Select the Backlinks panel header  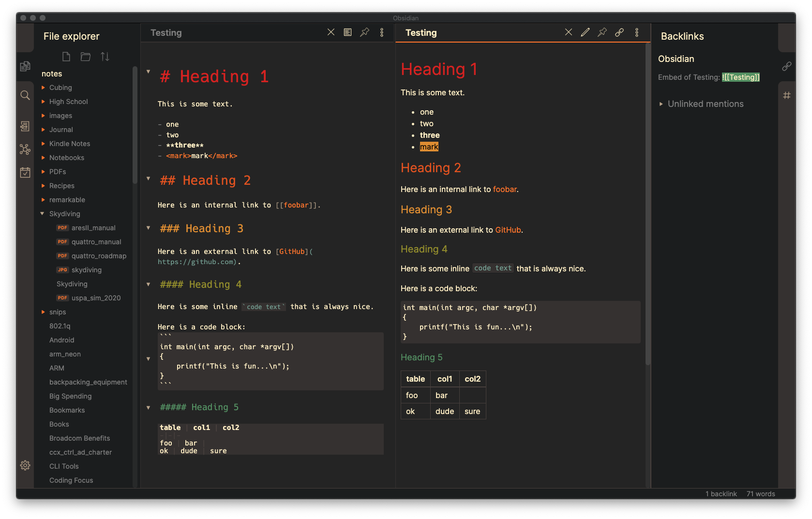[x=682, y=36]
